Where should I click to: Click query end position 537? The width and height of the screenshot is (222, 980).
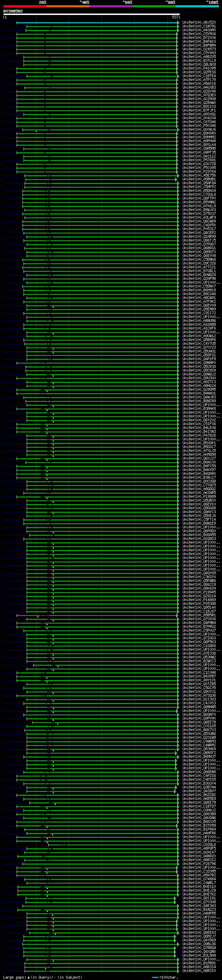point(175,17)
